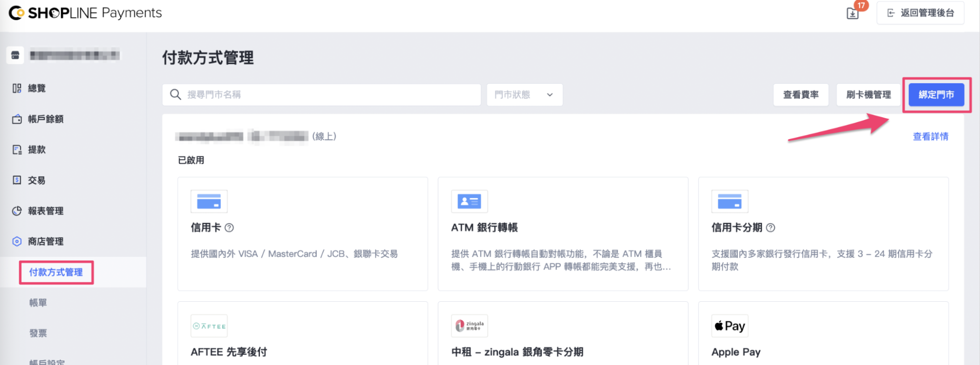Viewport: 980px width, 365px height.
Task: Click the 交易 transaction icon
Action: 17,180
